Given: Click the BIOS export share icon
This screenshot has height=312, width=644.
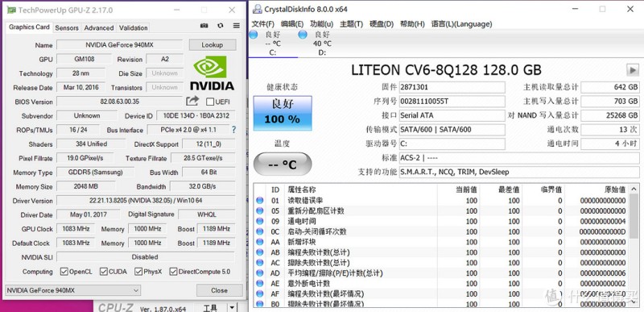Looking at the screenshot, I should [x=192, y=101].
